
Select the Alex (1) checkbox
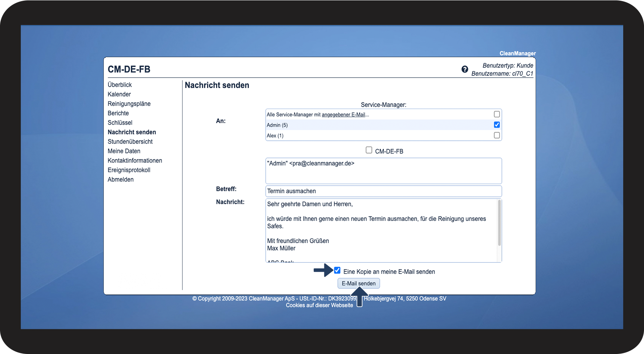point(496,135)
